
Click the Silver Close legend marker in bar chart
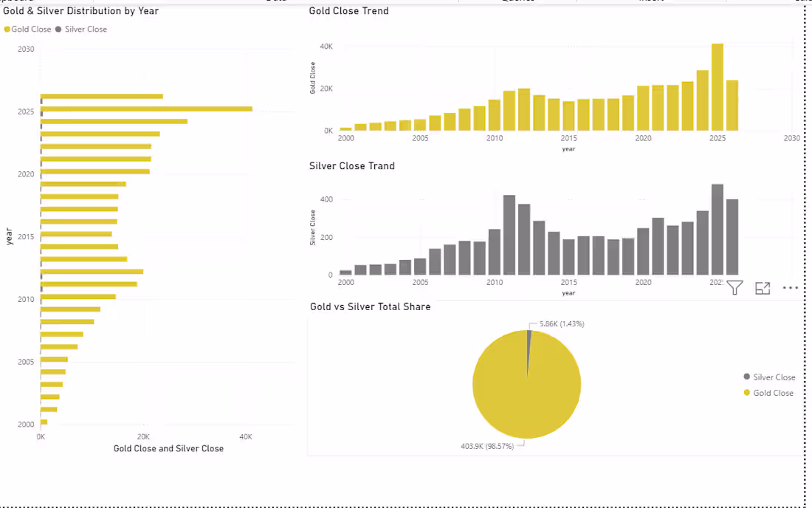[58, 30]
